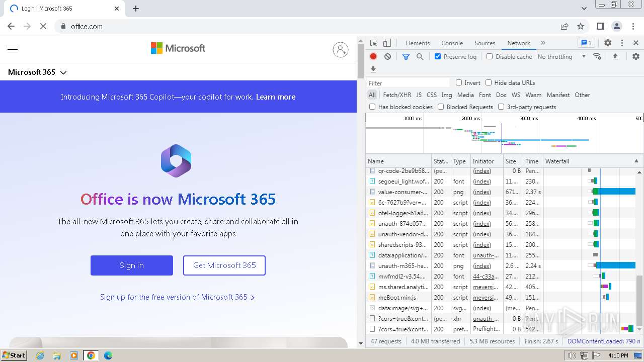Enable Hide data URLs checkbox
Viewport: 644px width, 362px height.
pos(489,82)
